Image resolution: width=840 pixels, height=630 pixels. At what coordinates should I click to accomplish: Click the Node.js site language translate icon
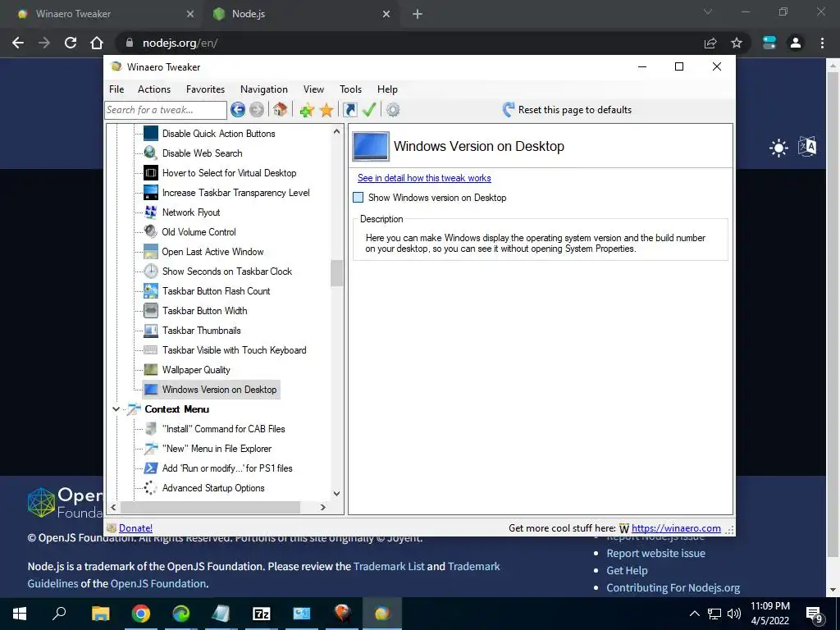coord(807,146)
